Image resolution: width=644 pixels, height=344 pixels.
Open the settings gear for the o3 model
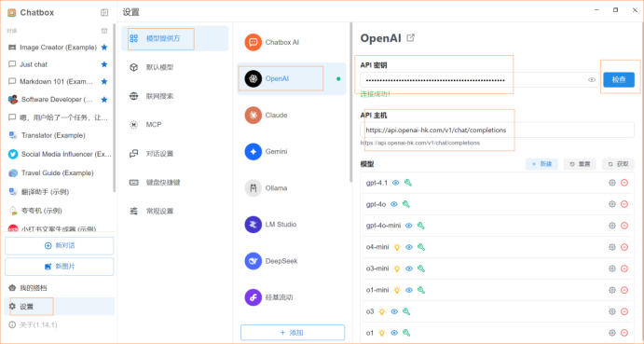coord(612,311)
